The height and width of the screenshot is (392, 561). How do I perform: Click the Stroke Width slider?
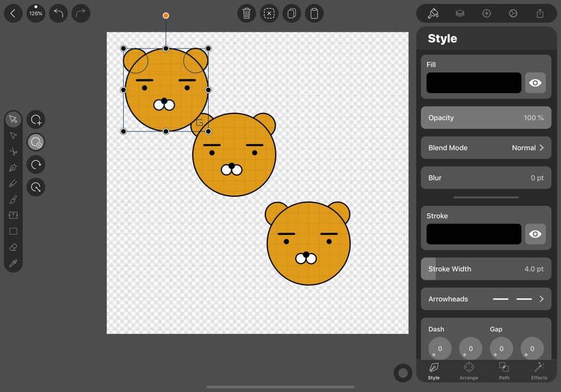486,269
